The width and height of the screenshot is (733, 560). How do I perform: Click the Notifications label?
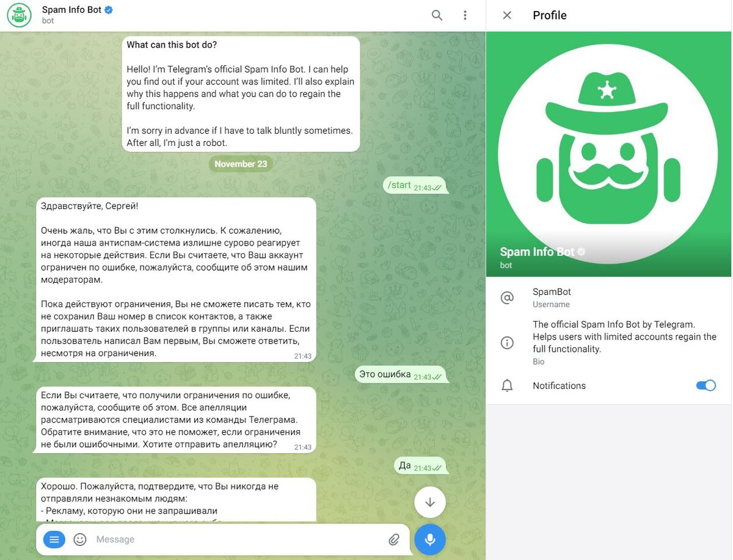(x=559, y=385)
